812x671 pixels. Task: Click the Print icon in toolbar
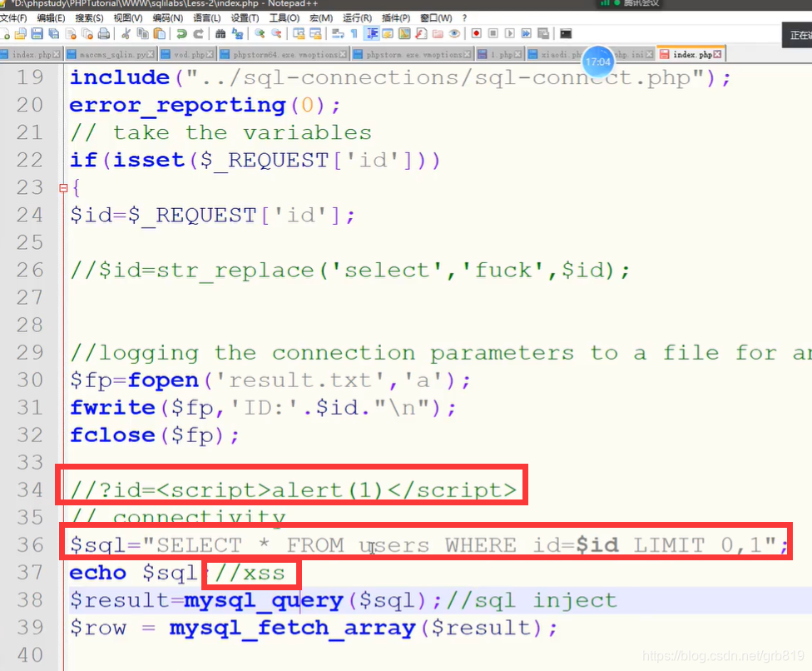[x=104, y=34]
